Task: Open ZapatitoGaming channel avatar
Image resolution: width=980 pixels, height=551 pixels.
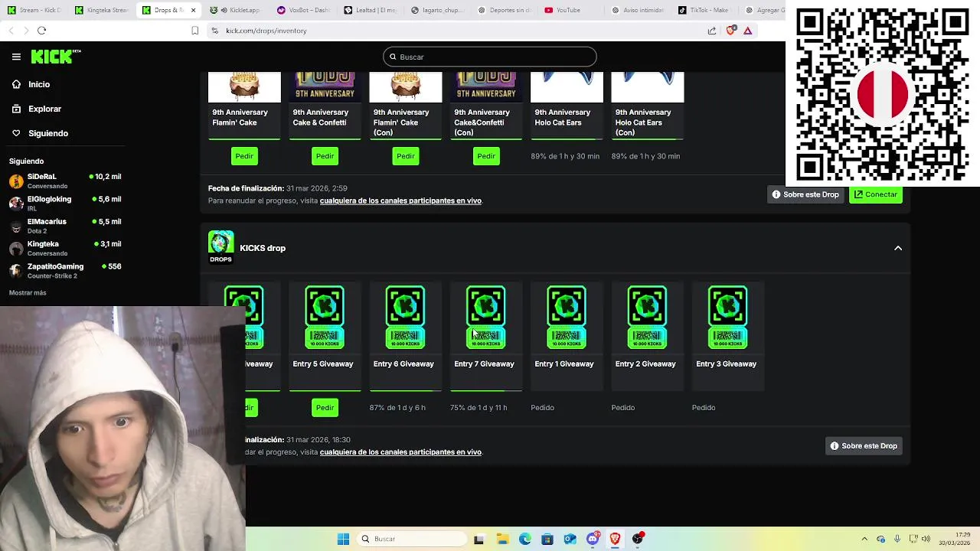Action: 16,271
